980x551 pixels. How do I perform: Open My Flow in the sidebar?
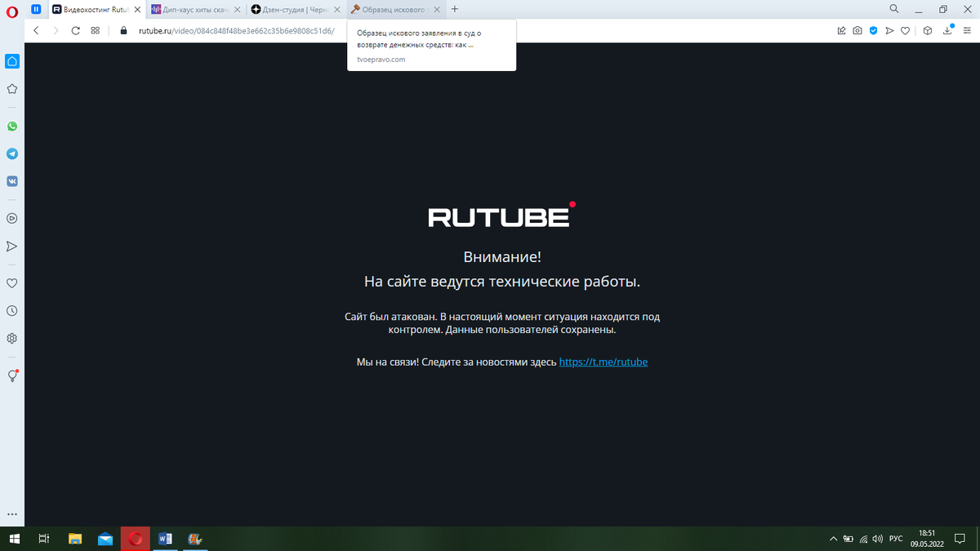tap(12, 246)
